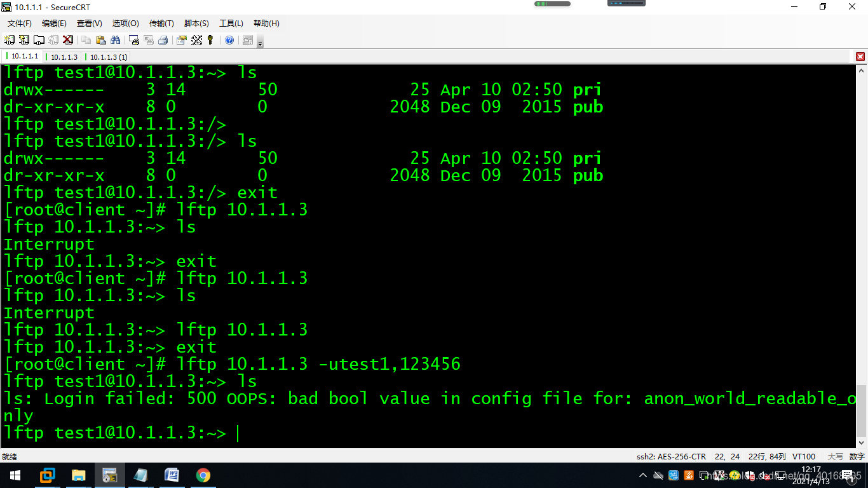Open Session Options toolbar icon
The height and width of the screenshot is (488, 868).
(182, 40)
